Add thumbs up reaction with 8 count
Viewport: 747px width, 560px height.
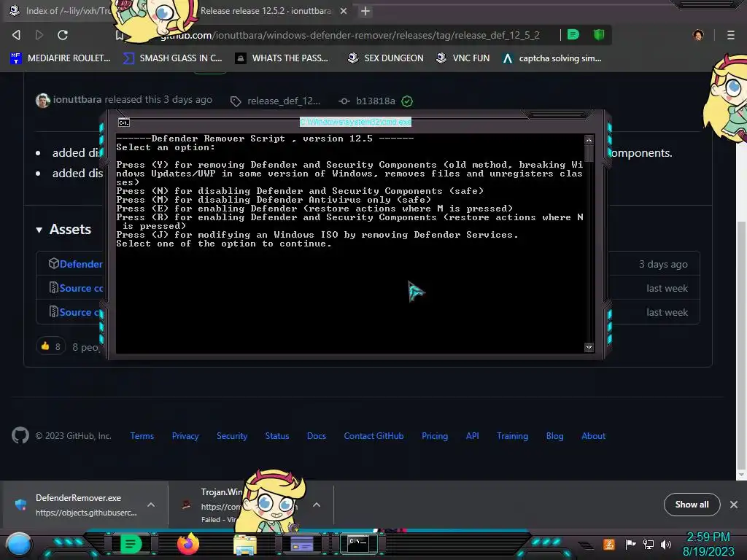(50, 346)
